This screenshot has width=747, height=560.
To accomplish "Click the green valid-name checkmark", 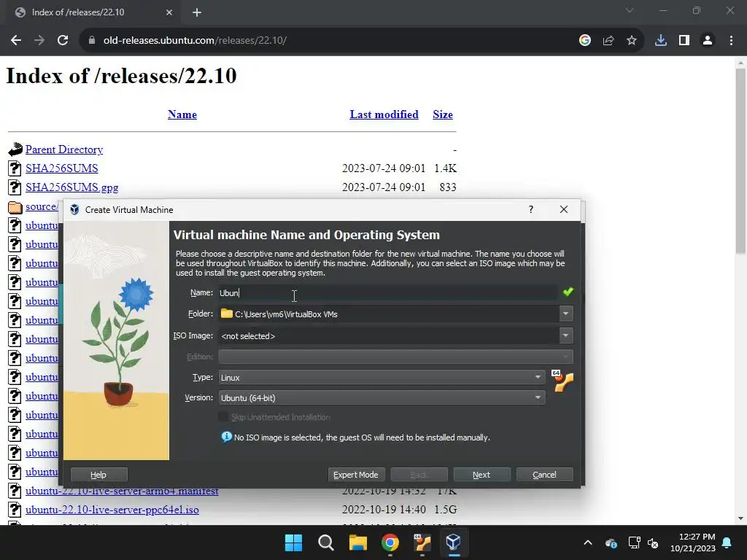I will coord(568,292).
